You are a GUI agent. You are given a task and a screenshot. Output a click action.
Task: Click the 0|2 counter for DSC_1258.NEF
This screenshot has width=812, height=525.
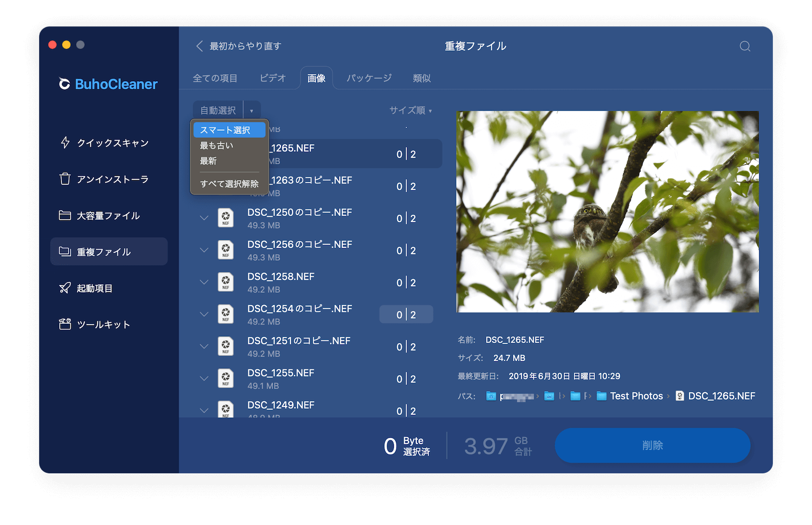point(406,283)
